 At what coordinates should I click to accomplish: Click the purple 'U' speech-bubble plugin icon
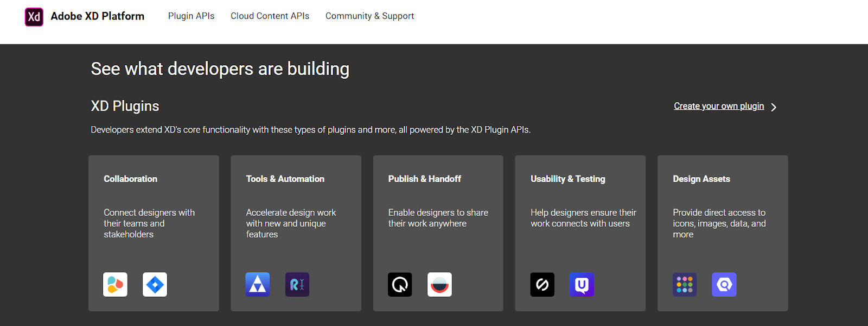(x=582, y=285)
